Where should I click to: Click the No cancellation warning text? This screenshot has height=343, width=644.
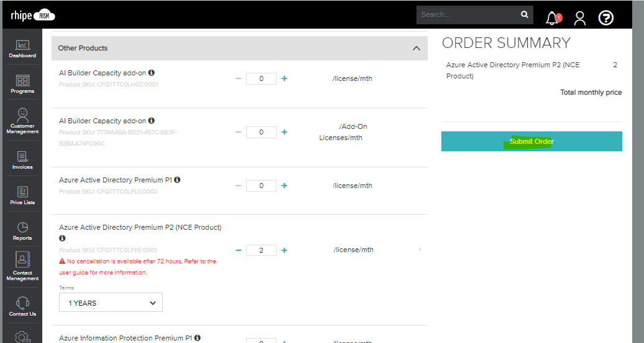point(137,266)
